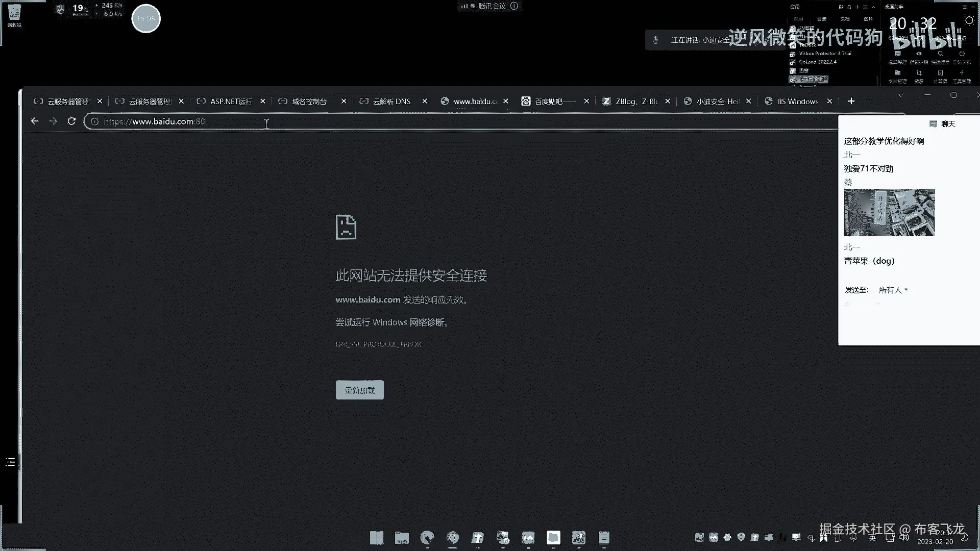Click the Windows 网络诊断 link
This screenshot has width=980, height=551.
click(x=409, y=322)
